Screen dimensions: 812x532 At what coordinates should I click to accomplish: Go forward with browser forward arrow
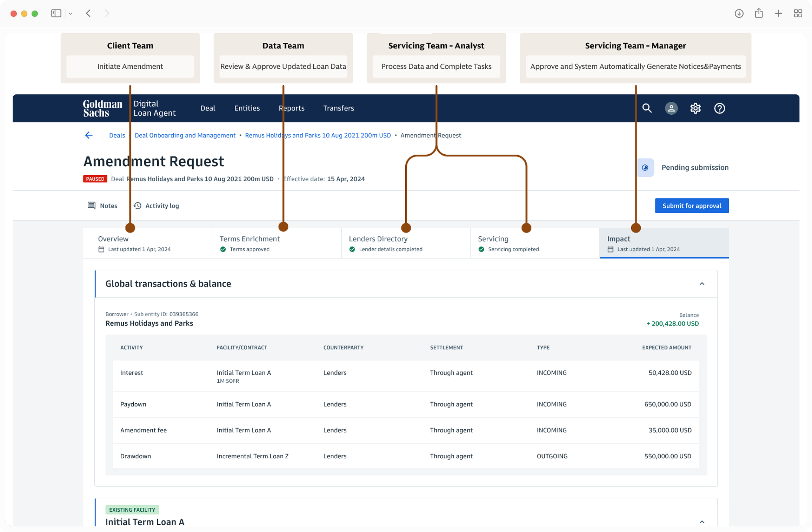[107, 13]
